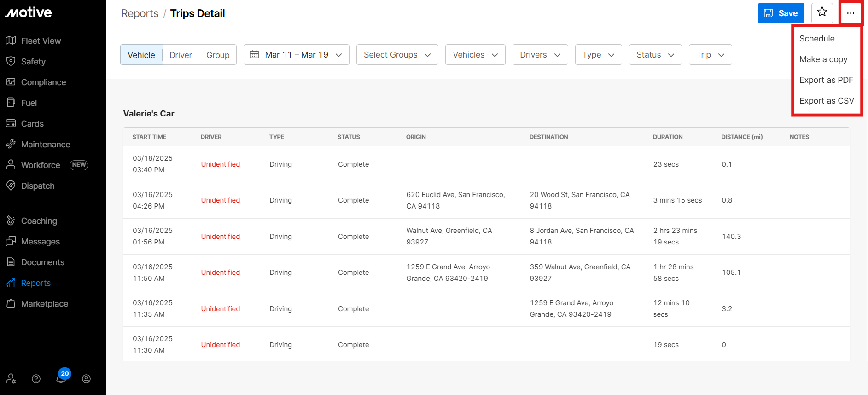Expand the Select Groups dropdown

click(x=397, y=54)
